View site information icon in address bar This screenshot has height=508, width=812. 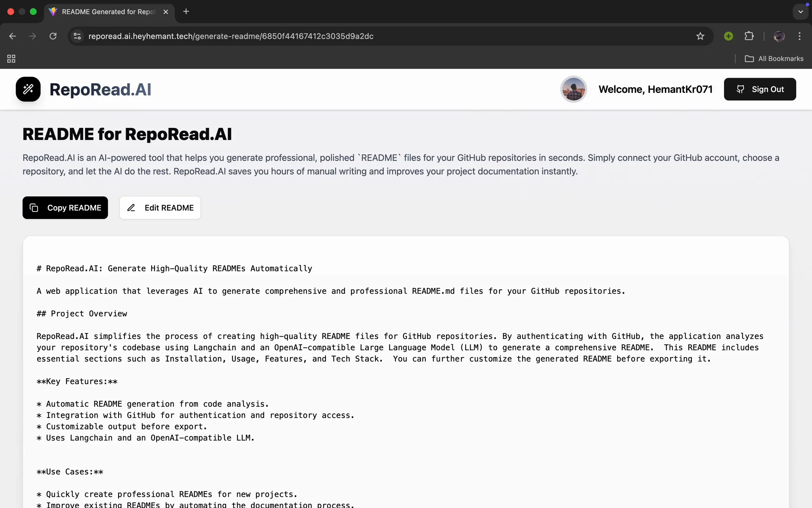click(x=77, y=36)
